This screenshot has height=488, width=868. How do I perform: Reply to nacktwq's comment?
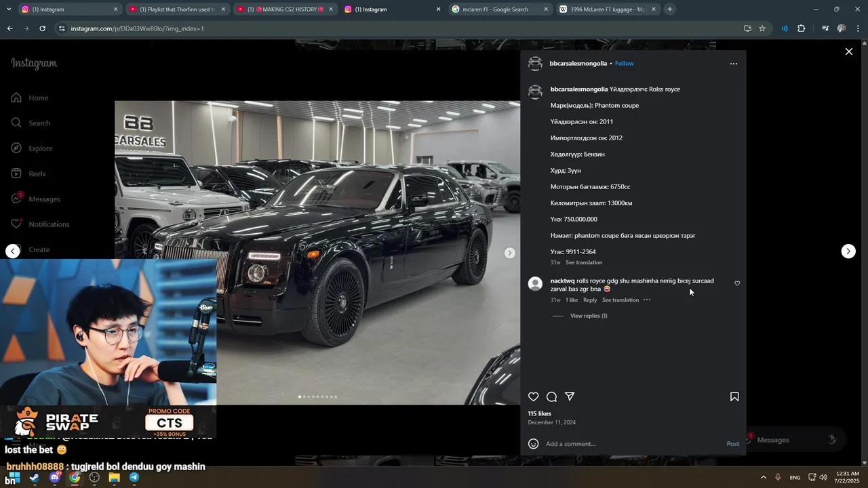click(x=590, y=300)
